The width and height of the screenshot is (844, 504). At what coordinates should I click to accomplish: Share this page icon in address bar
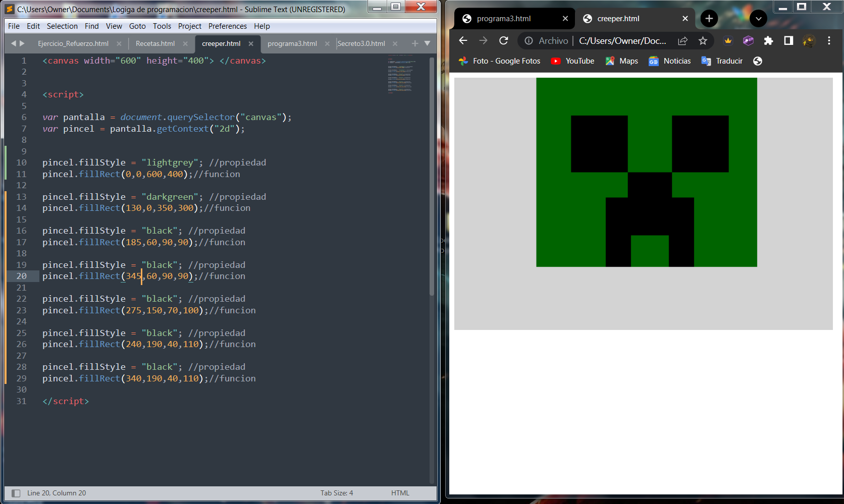pyautogui.click(x=682, y=41)
